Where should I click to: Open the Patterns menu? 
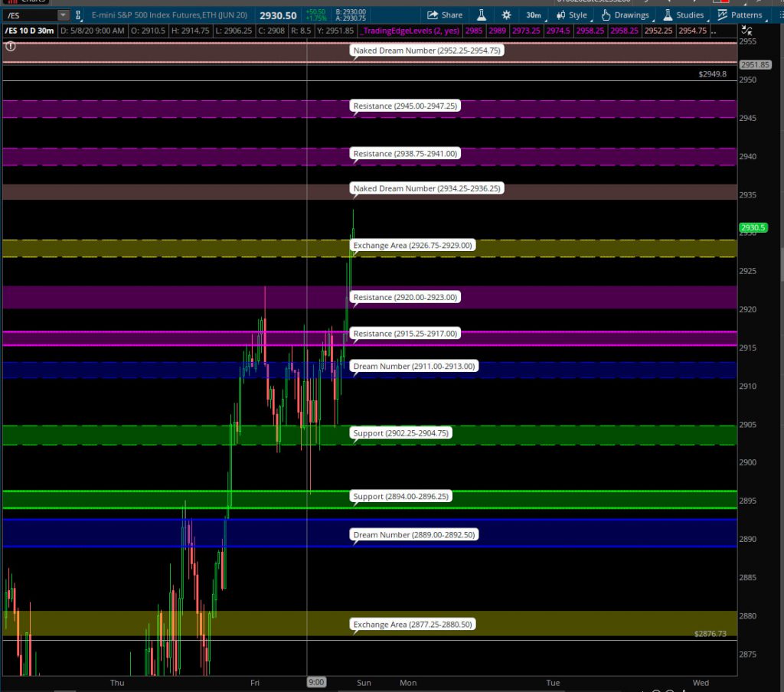coord(740,15)
